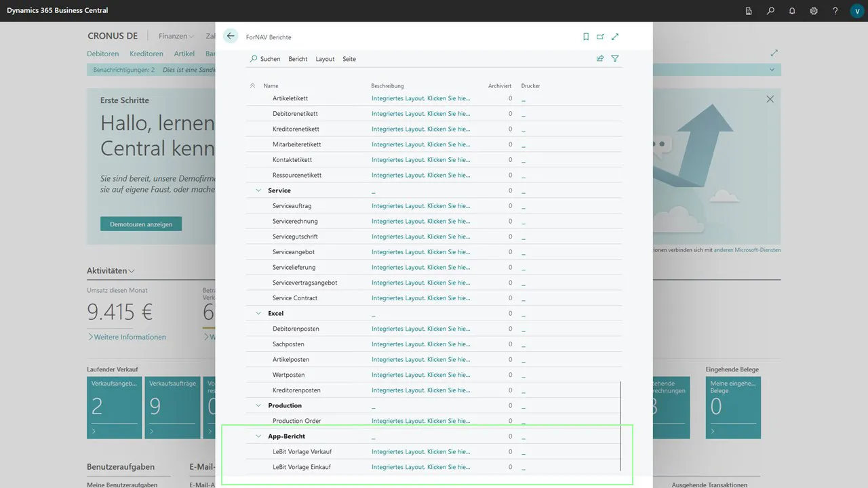Open the anderen Microsoft-Diensten link
868x488 pixels.
click(747, 250)
